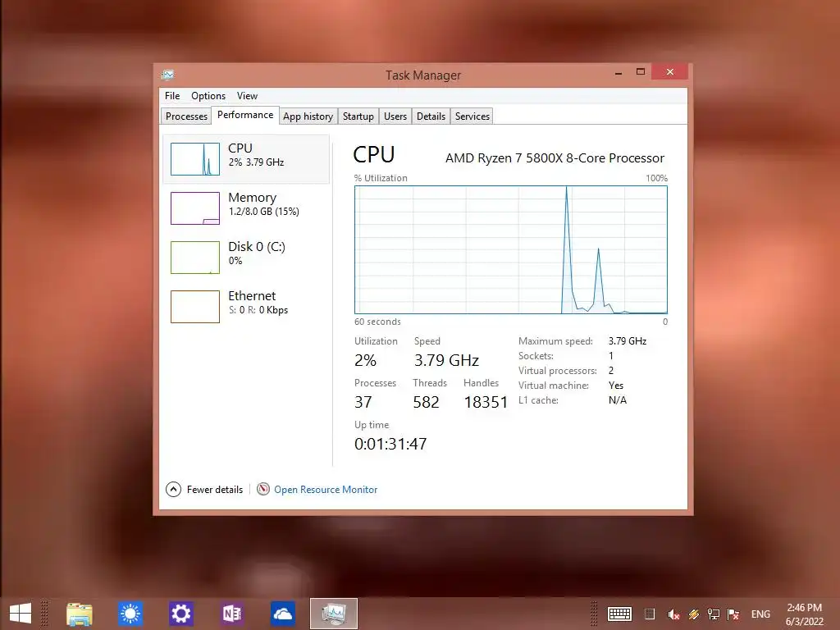Image resolution: width=840 pixels, height=630 pixels.
Task: Click the AMD Ryzen 7 5800X processor name
Action: tap(555, 158)
